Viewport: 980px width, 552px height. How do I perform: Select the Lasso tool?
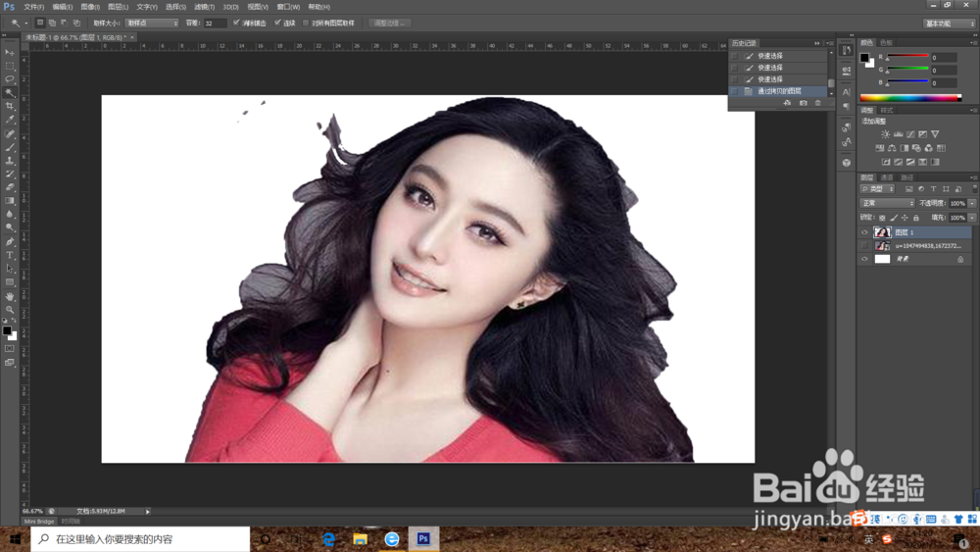click(10, 79)
